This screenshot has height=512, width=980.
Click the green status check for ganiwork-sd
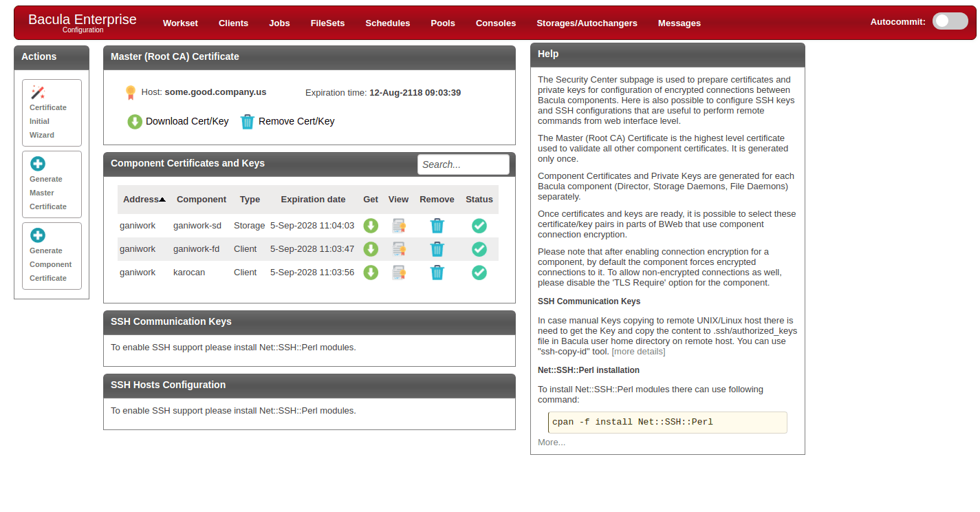[x=479, y=226]
